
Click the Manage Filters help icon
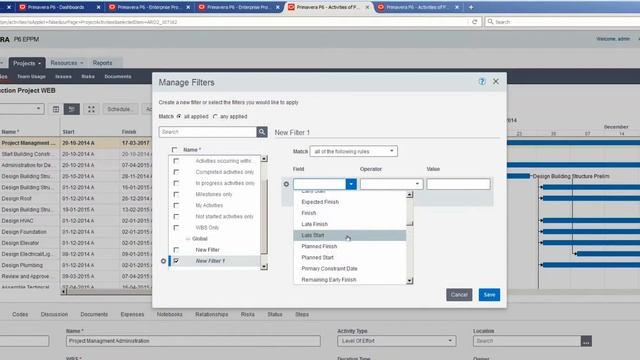[482, 82]
